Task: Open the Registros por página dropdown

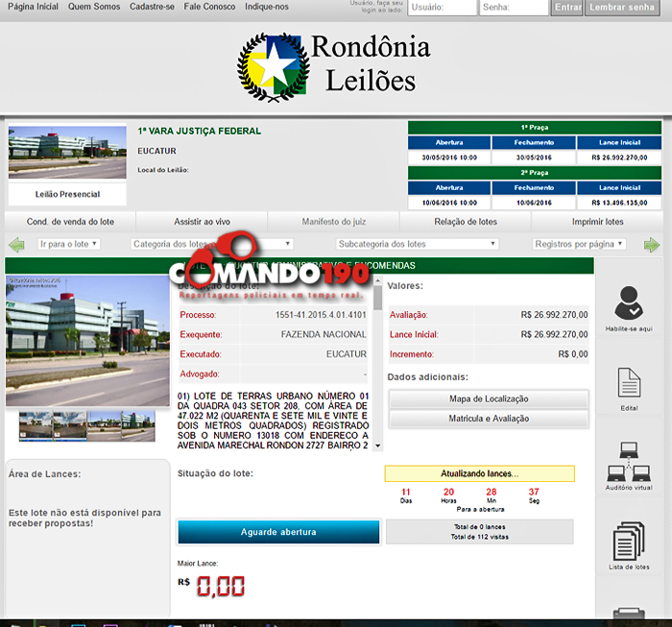Action: pos(579,244)
